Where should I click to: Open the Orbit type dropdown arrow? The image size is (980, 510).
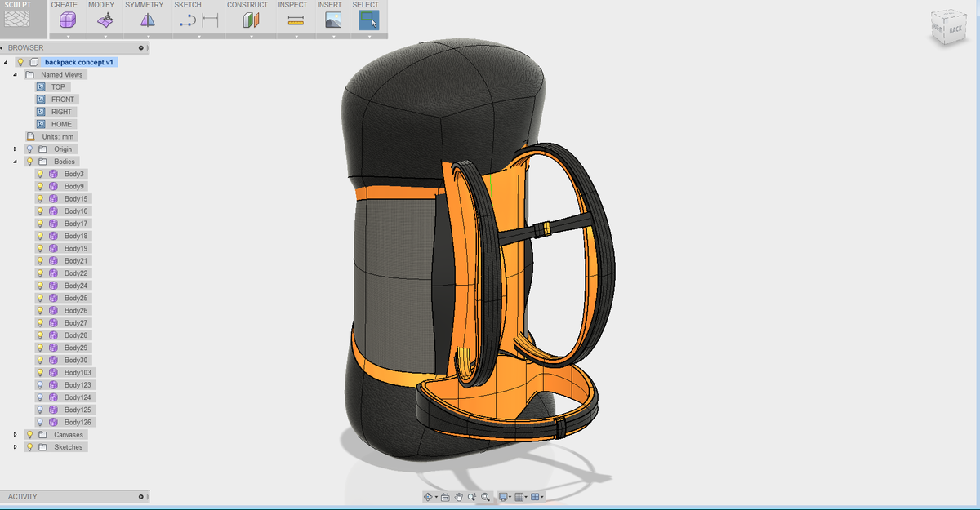(436, 497)
